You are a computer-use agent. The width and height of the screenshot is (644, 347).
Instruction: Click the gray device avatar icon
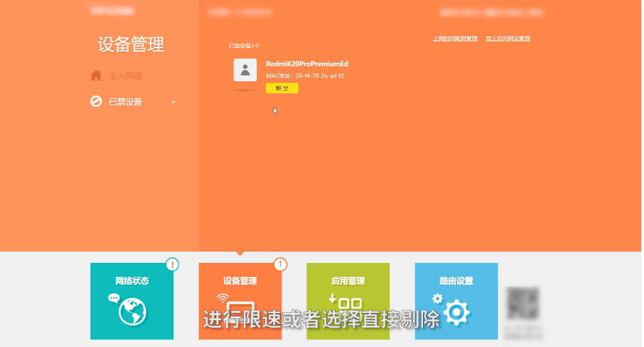245,70
